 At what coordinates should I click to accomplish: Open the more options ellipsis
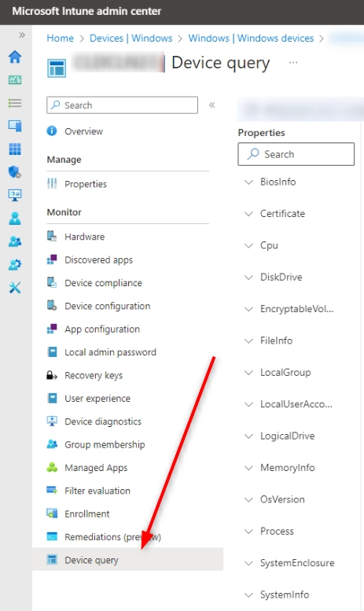(x=293, y=62)
